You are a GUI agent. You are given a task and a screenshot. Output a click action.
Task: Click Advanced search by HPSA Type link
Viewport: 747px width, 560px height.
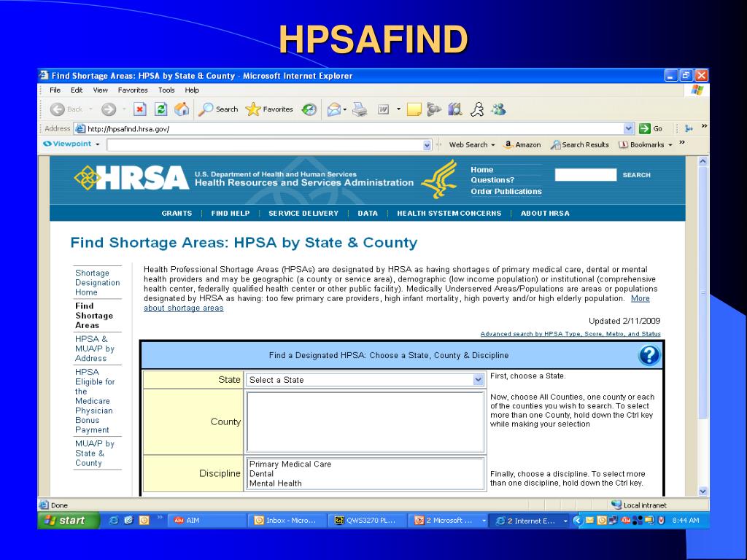[x=570, y=334]
